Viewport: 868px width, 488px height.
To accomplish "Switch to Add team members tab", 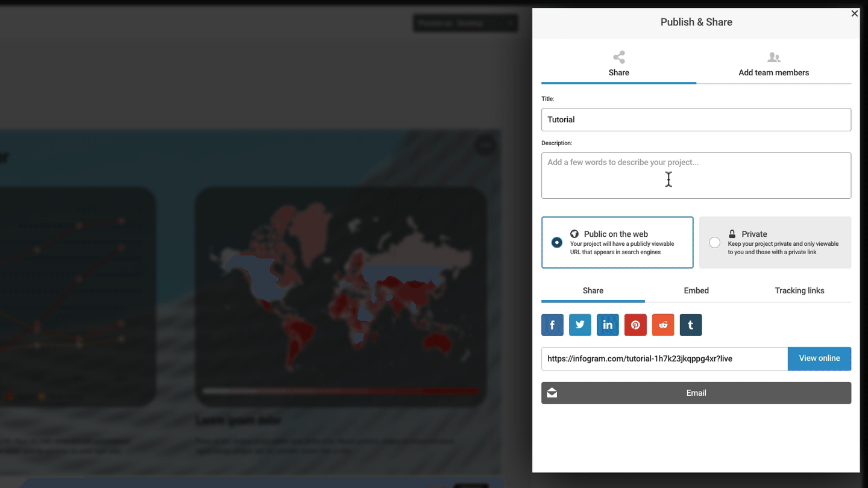I will click(x=773, y=64).
